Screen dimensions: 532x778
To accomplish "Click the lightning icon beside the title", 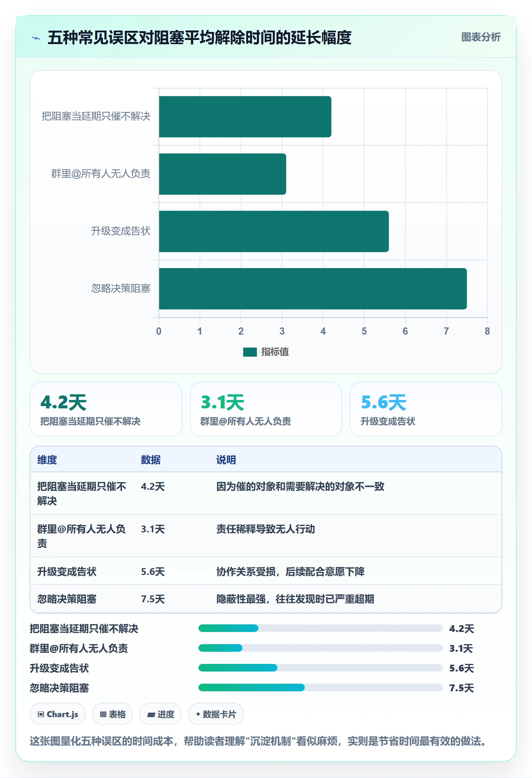I will tap(36, 38).
